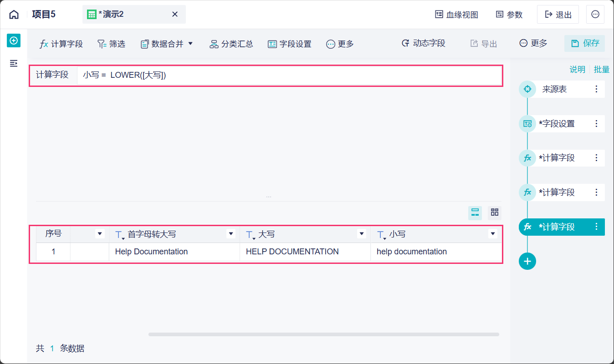The height and width of the screenshot is (364, 614).
Task: Open 血缘视图 lineage view
Action: point(457,15)
